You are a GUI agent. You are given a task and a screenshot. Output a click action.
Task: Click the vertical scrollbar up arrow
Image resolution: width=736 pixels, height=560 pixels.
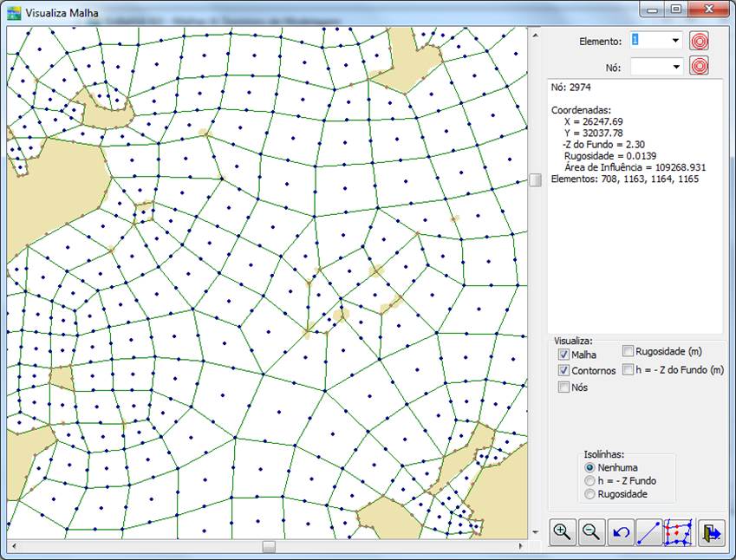click(535, 35)
